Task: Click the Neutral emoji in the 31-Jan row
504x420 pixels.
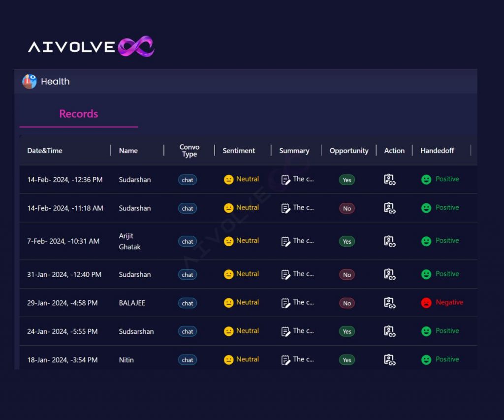Action: 228,274
